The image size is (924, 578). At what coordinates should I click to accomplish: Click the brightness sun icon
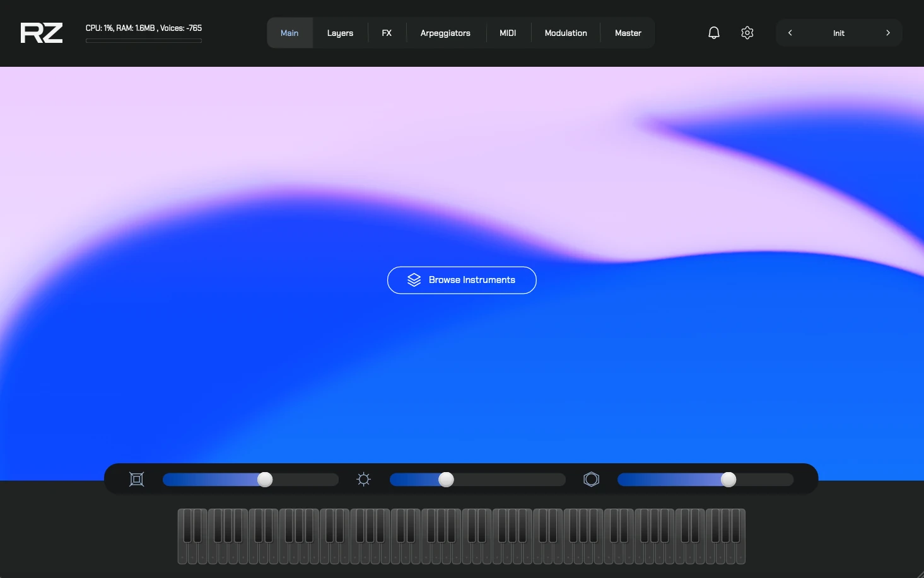[363, 479]
